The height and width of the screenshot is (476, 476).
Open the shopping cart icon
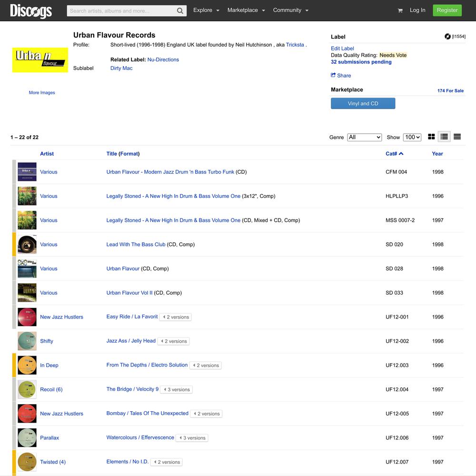pyautogui.click(x=400, y=10)
